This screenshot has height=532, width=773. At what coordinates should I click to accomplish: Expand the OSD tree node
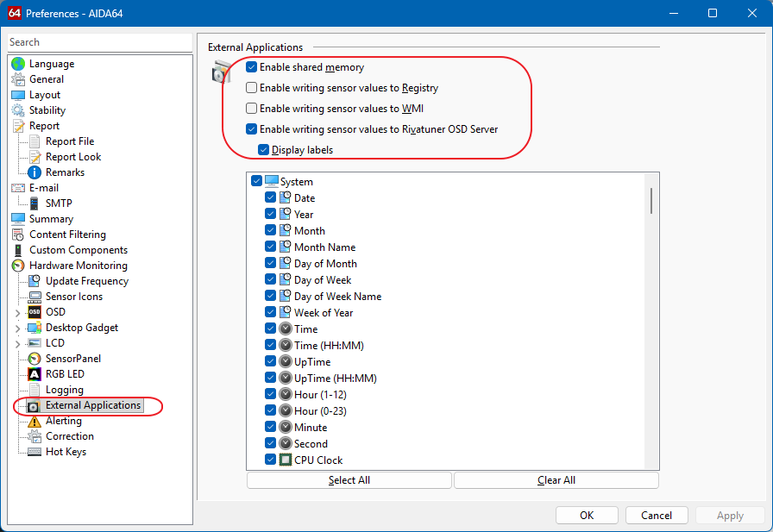(17, 312)
